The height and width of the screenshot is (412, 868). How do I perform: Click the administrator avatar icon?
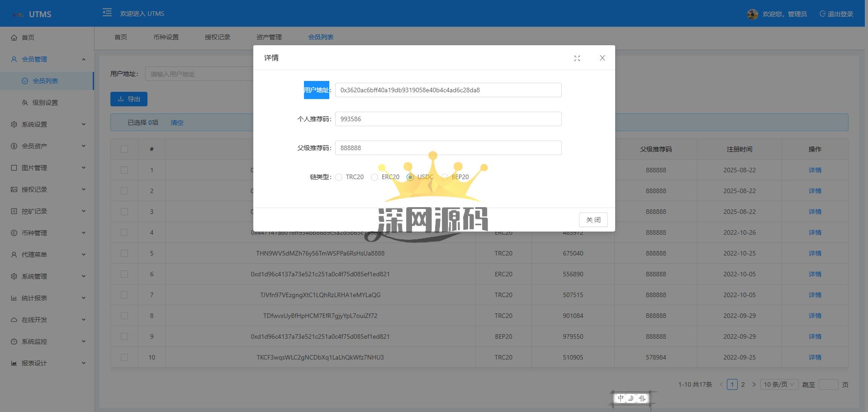pyautogui.click(x=752, y=14)
